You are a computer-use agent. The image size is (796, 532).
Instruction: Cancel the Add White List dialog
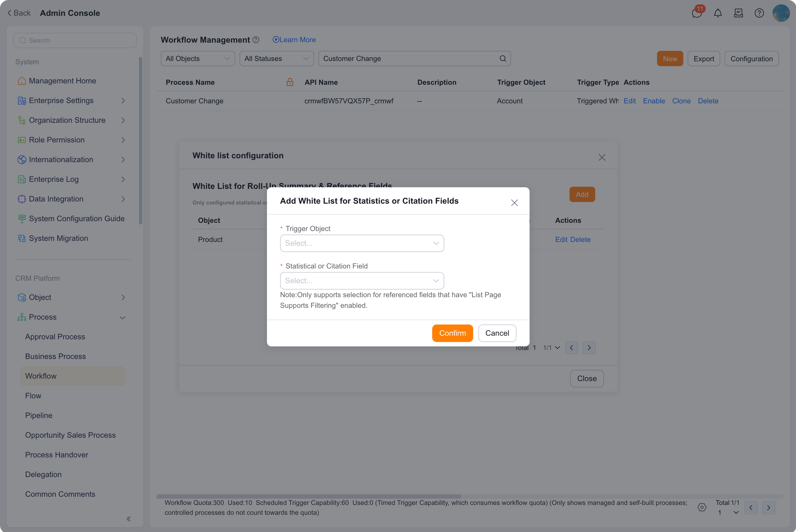click(497, 333)
